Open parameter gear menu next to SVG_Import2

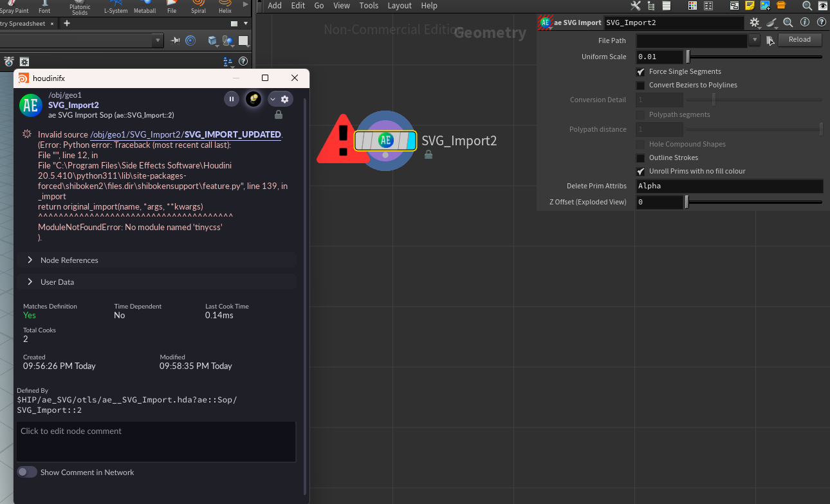click(755, 22)
